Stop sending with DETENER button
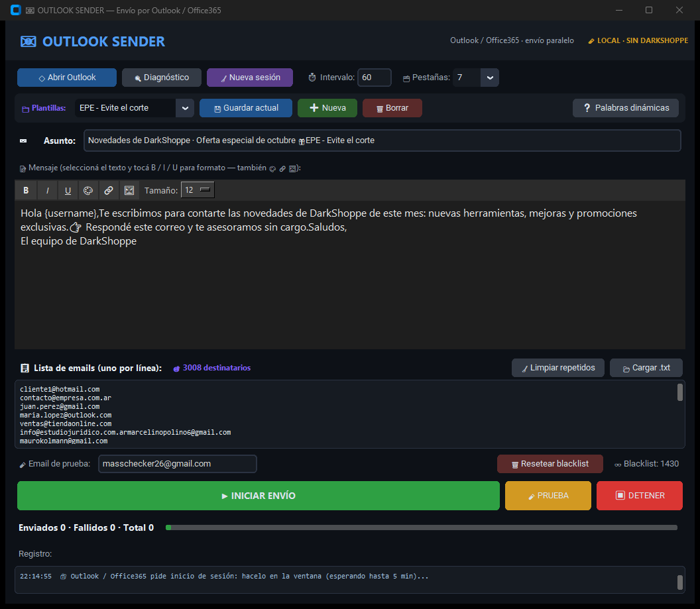 coord(639,496)
